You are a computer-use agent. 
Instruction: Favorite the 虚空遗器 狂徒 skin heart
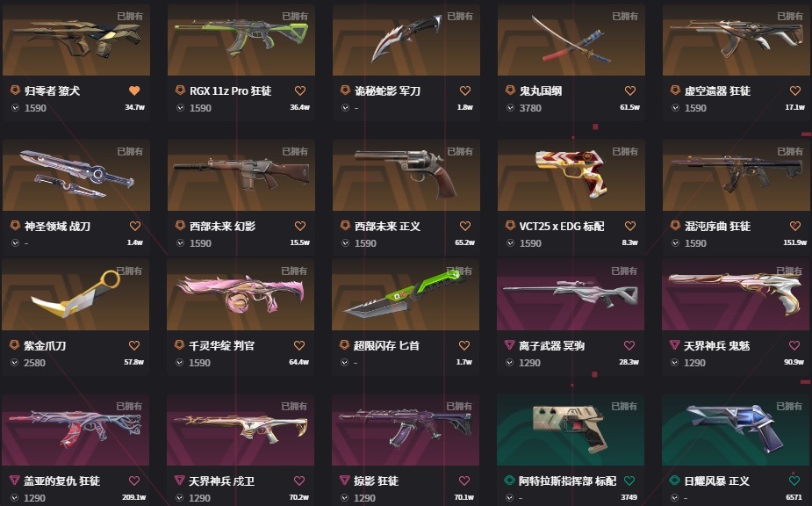coord(795,90)
